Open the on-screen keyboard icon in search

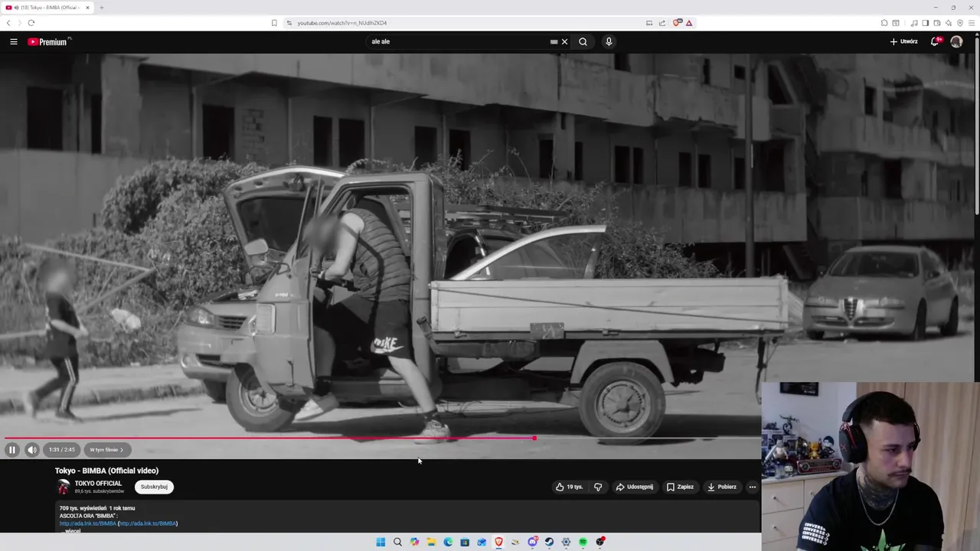coord(554,41)
